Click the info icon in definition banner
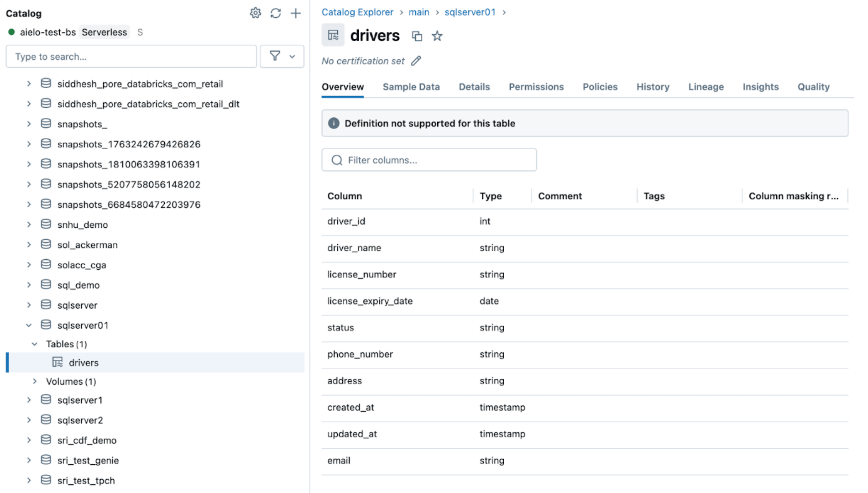 (334, 123)
